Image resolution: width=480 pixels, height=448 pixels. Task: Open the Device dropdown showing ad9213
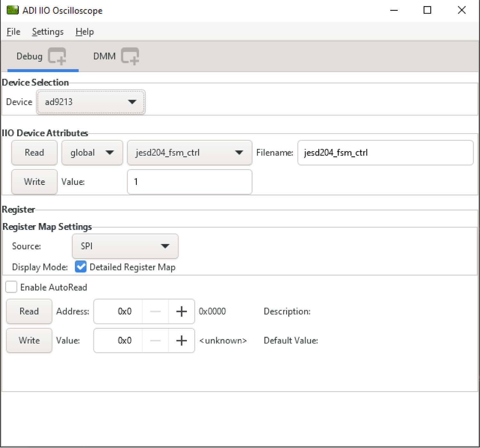tap(91, 102)
